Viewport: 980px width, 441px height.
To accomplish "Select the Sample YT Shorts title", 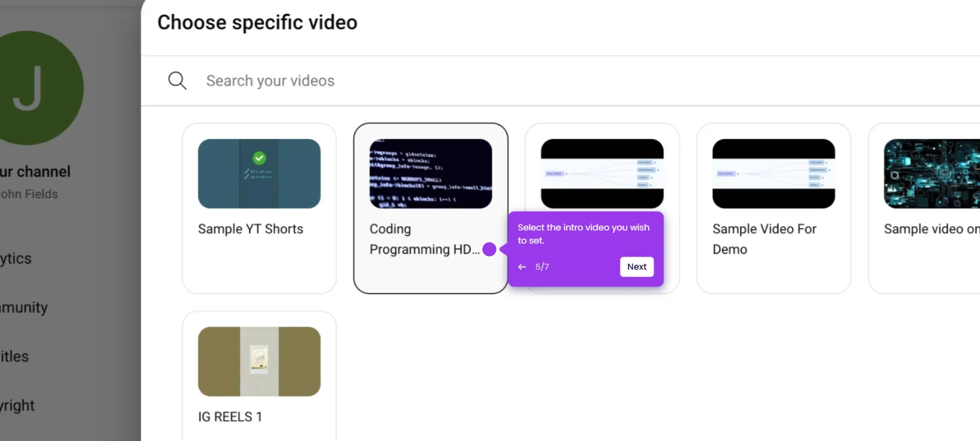I will click(250, 229).
